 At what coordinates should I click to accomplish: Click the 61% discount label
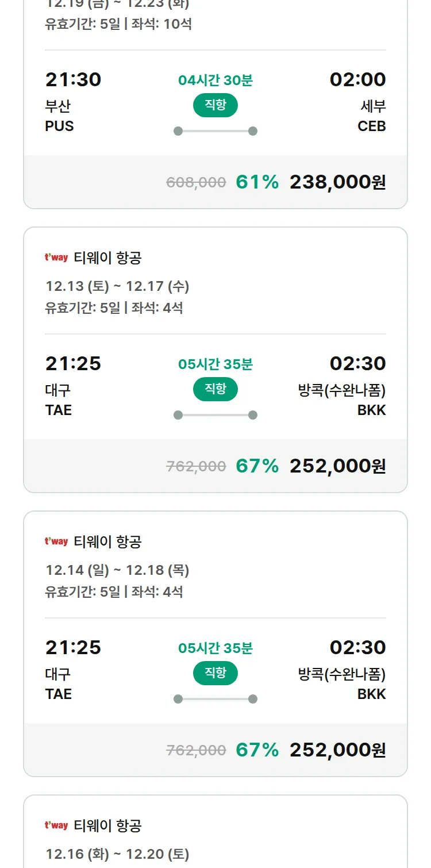(257, 182)
